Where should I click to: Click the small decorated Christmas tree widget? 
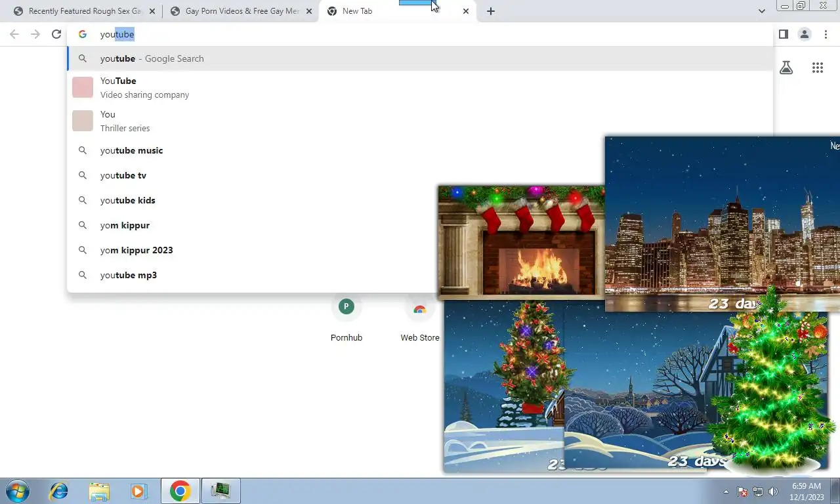click(x=532, y=358)
